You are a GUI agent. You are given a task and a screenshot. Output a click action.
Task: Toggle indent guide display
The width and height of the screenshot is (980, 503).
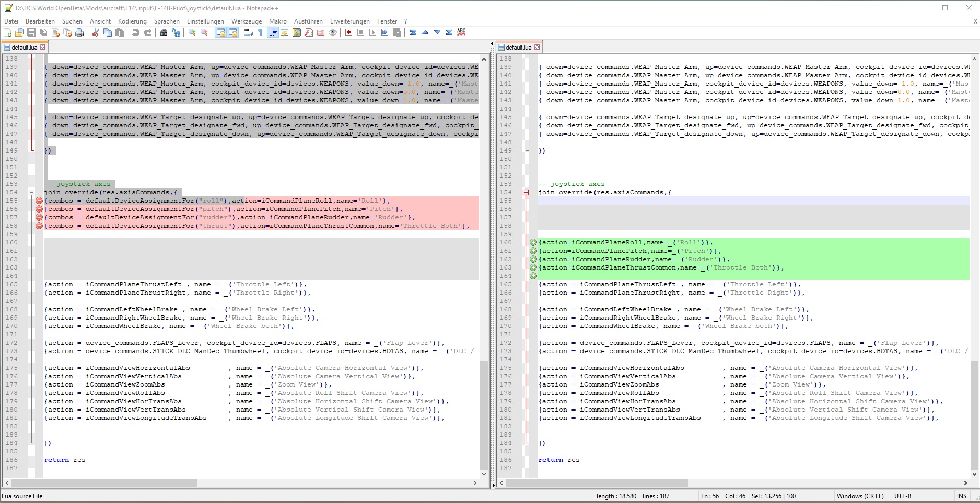click(273, 32)
